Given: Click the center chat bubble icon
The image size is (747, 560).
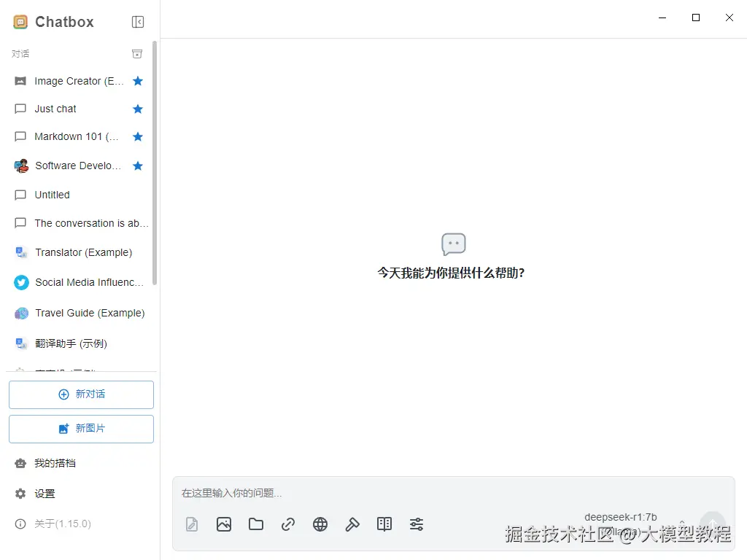Looking at the screenshot, I should (x=454, y=244).
